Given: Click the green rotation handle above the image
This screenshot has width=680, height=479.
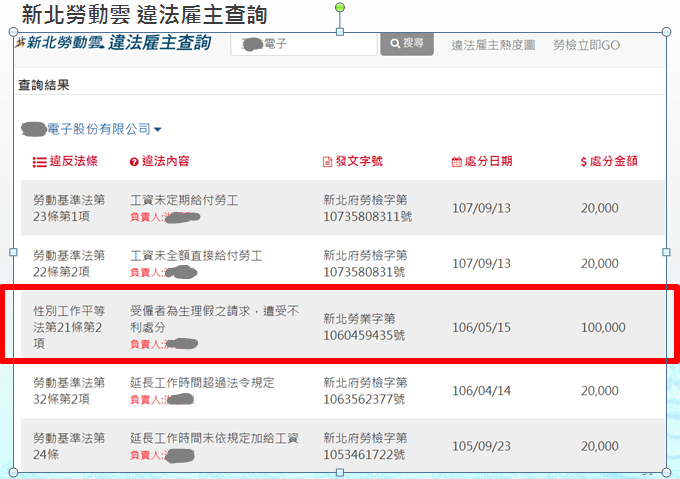Looking at the screenshot, I should 340,7.
